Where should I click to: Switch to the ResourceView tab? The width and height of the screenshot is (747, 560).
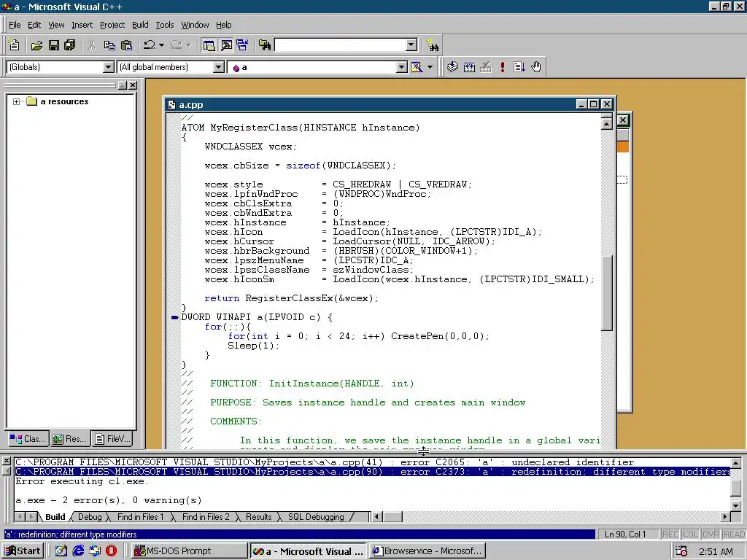coord(69,438)
